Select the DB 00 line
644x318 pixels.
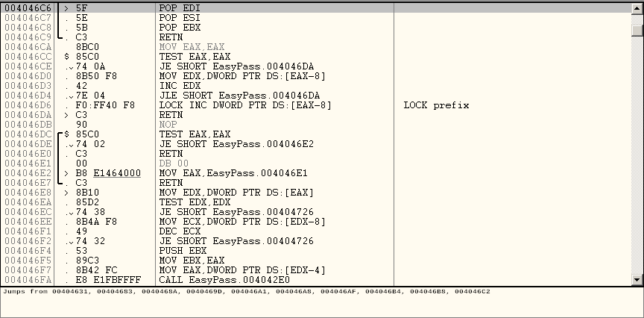click(x=174, y=163)
